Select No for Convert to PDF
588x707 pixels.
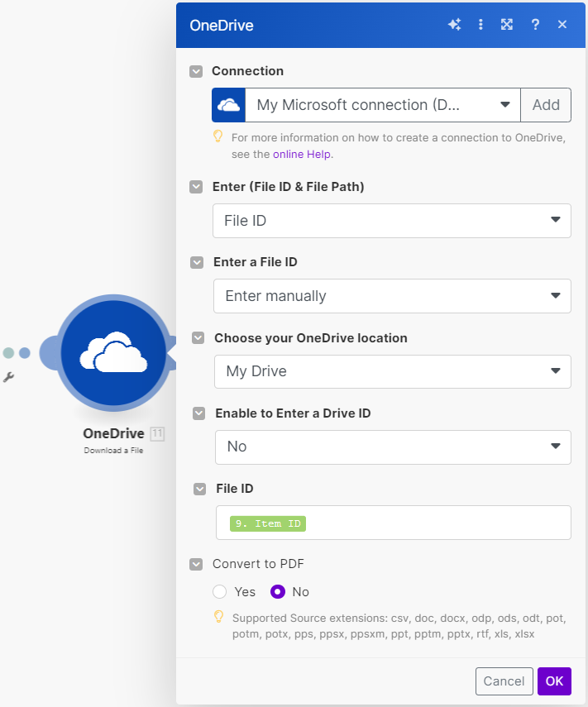coord(278,591)
